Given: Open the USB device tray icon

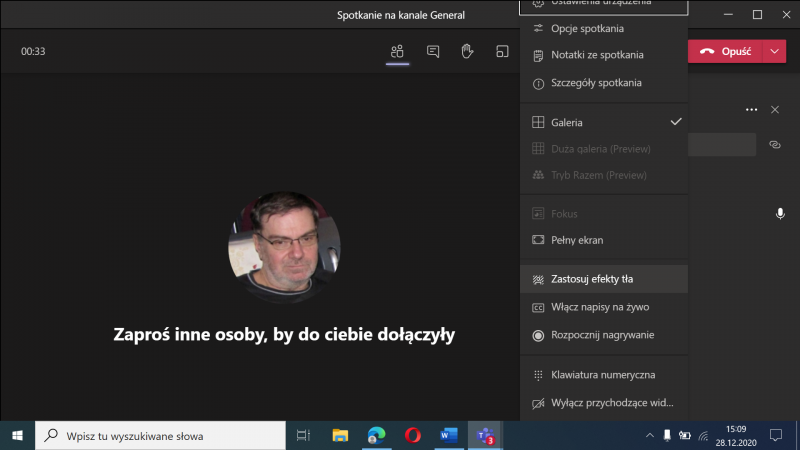Looking at the screenshot, I should coord(667,436).
